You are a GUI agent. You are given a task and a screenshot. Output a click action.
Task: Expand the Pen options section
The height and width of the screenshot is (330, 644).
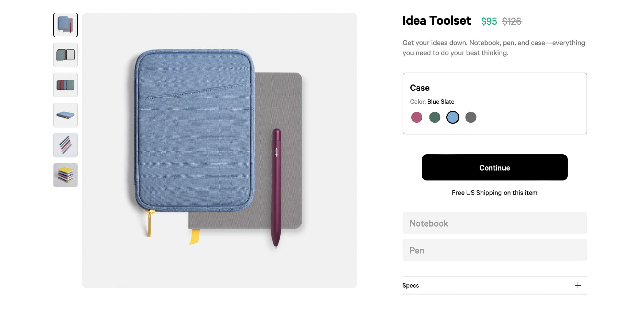click(x=494, y=250)
